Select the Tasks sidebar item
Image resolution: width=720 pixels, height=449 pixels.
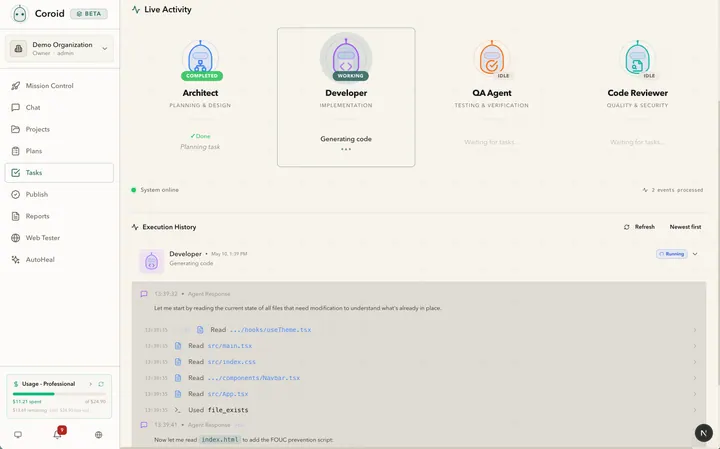coord(59,173)
